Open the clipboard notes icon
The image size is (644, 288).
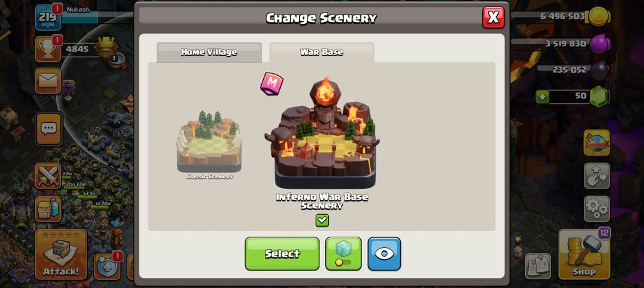point(538,266)
